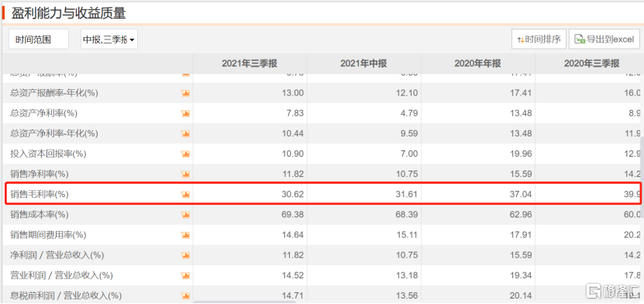Open chart icon for 销售净利率(%) row
The image size is (644, 304).
coord(185,174)
